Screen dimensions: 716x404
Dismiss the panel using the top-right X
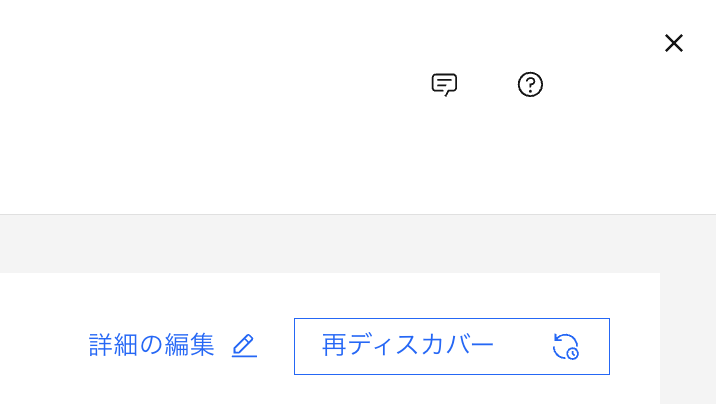[x=674, y=43]
